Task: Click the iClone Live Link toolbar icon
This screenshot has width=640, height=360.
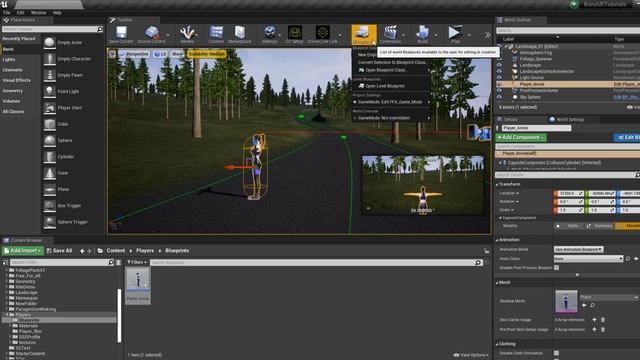Action: coord(322,34)
